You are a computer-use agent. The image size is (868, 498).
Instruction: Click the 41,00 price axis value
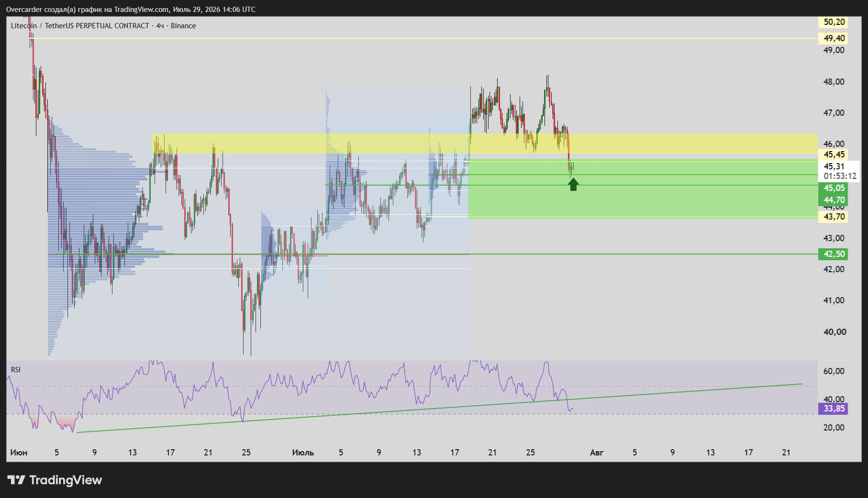point(834,300)
